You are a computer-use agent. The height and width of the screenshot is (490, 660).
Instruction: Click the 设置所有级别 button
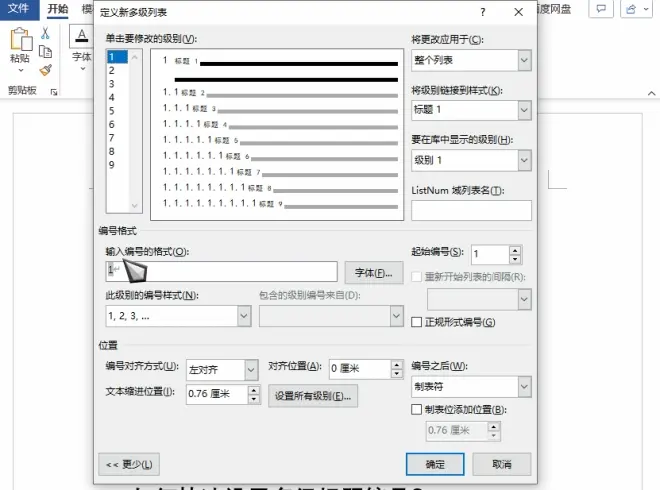(x=313, y=396)
